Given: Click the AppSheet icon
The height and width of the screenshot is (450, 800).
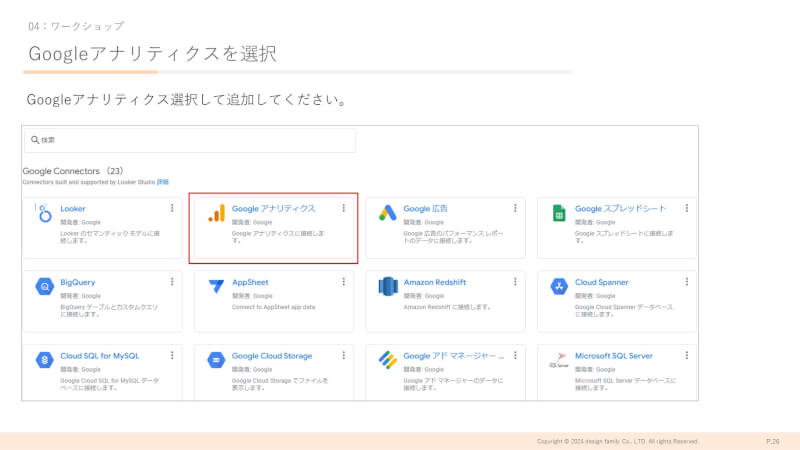Looking at the screenshot, I should [x=216, y=286].
